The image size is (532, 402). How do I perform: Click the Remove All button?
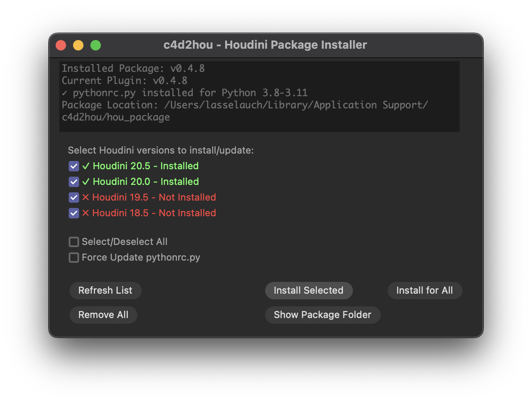[x=103, y=315]
